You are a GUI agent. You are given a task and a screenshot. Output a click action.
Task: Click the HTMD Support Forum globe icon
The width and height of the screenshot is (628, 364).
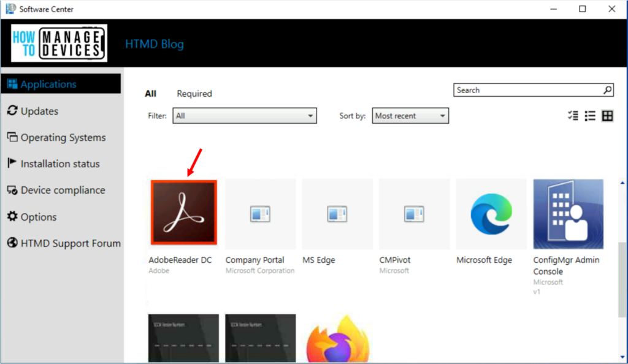click(12, 243)
